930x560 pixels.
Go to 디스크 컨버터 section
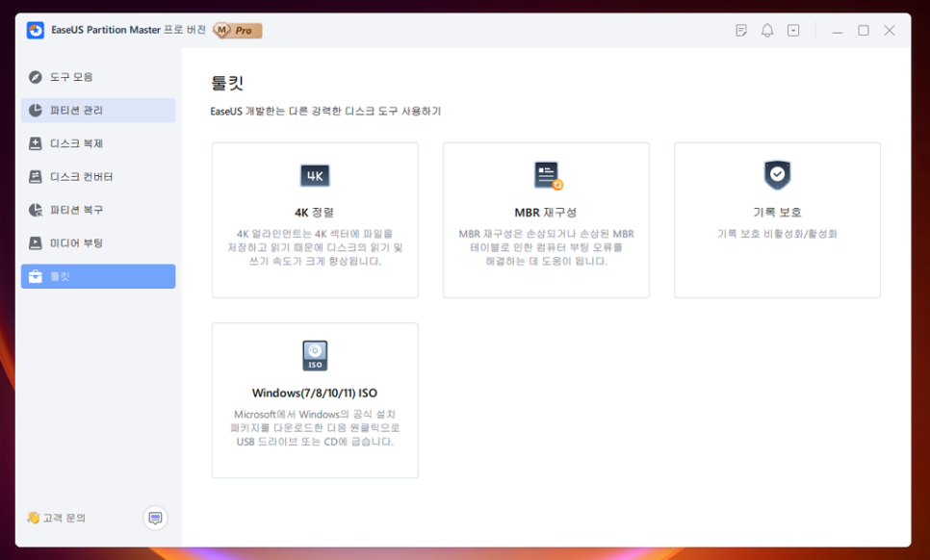[98, 177]
